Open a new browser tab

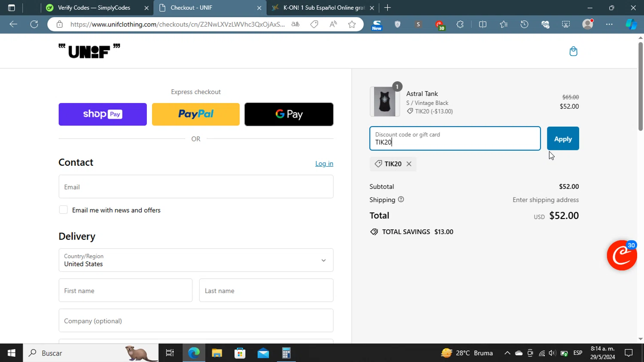388,8
